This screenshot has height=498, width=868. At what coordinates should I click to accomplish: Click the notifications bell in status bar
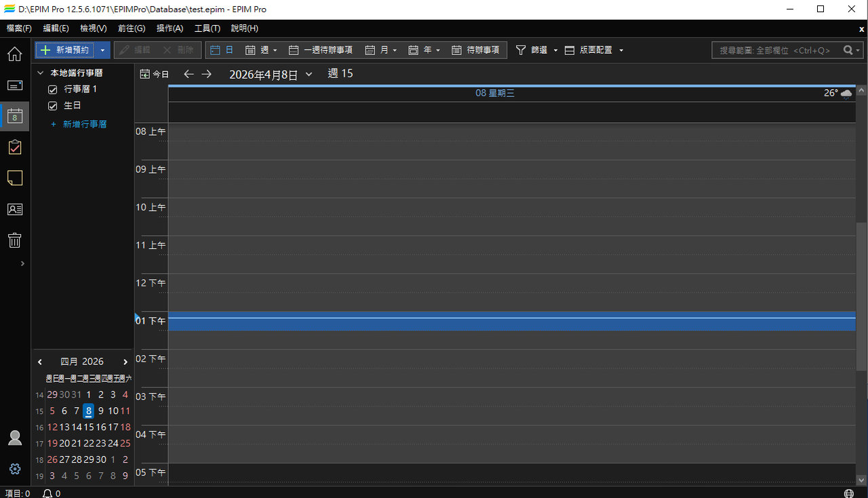47,493
